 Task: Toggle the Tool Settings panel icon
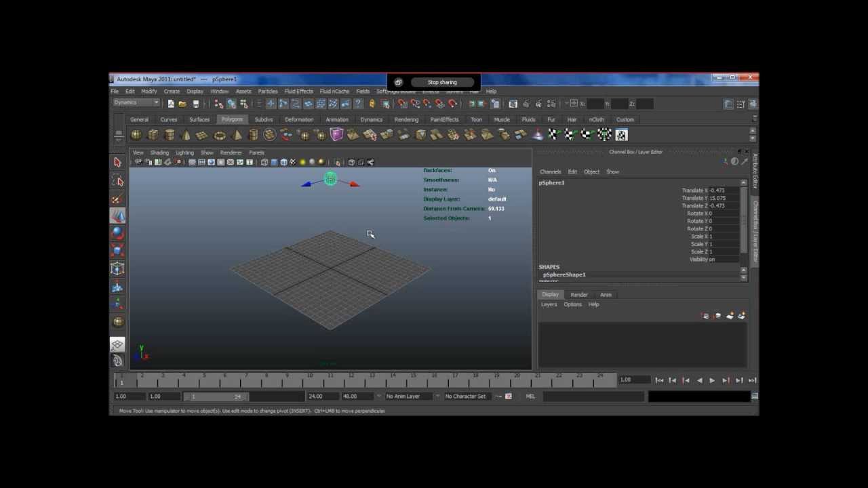click(741, 104)
